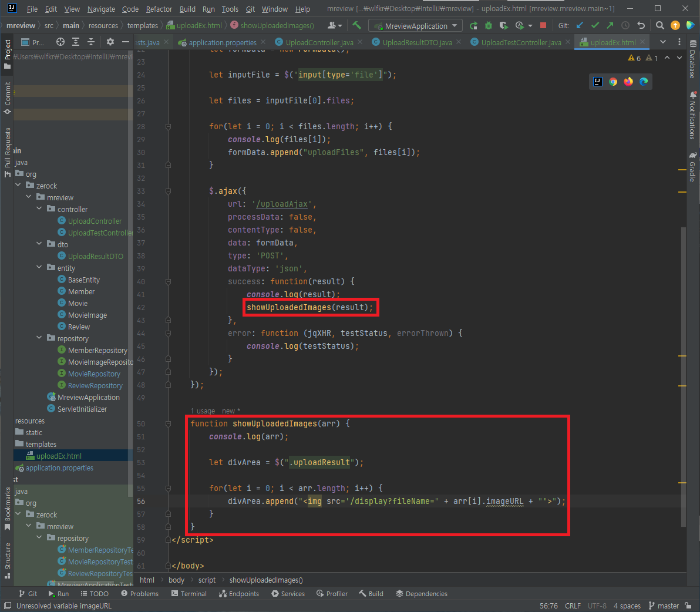Toggle the Commit tool window
Screen dimensions: 700x612
pyautogui.click(x=7, y=97)
